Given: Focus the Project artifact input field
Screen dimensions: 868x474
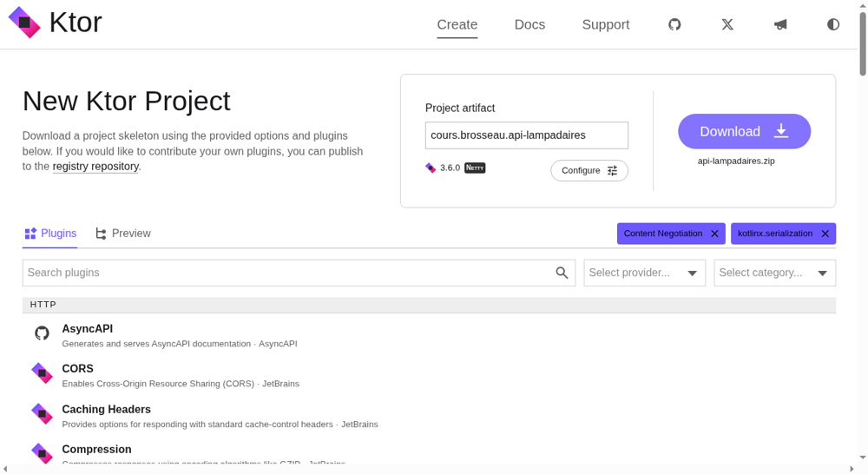Looking at the screenshot, I should [x=527, y=135].
